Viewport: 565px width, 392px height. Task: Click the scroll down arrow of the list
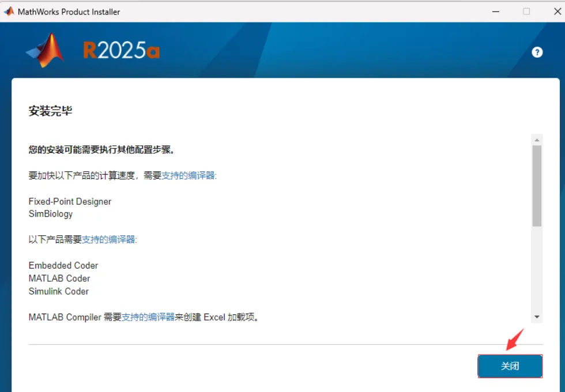point(537,316)
